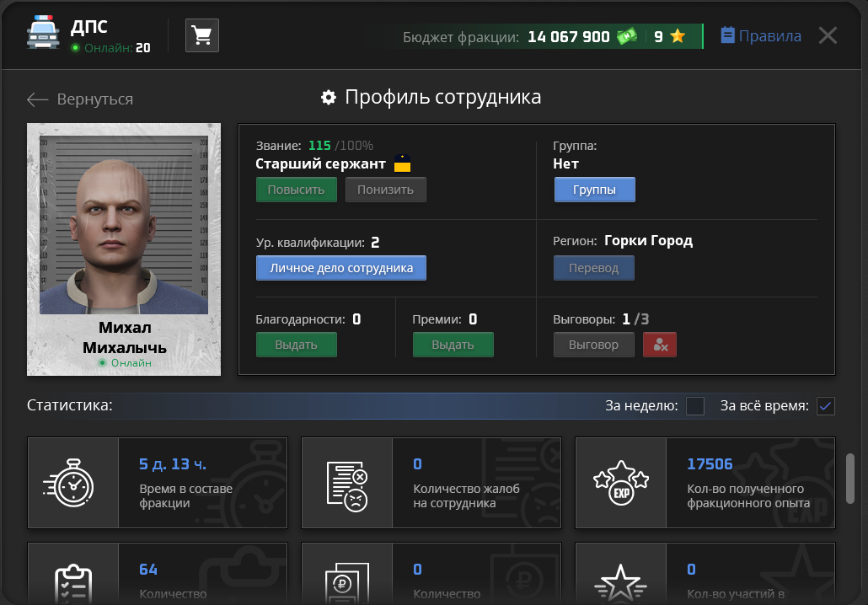Viewport: 868px width, 605px height.
Task: Open the Правила link
Action: (x=759, y=35)
